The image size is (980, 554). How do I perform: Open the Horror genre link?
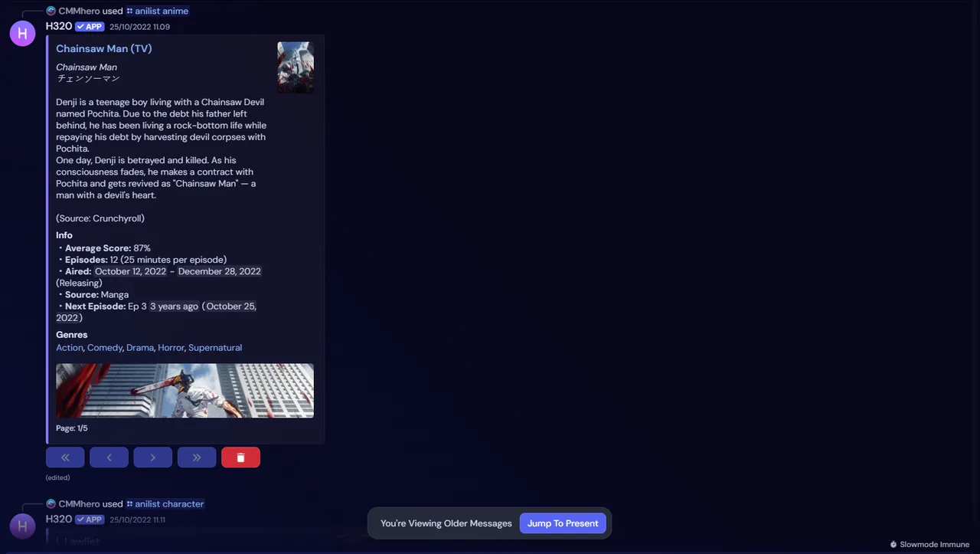tap(171, 348)
